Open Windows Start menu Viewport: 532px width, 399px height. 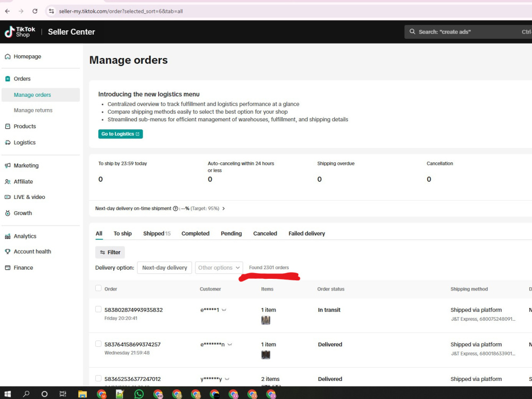(7, 394)
